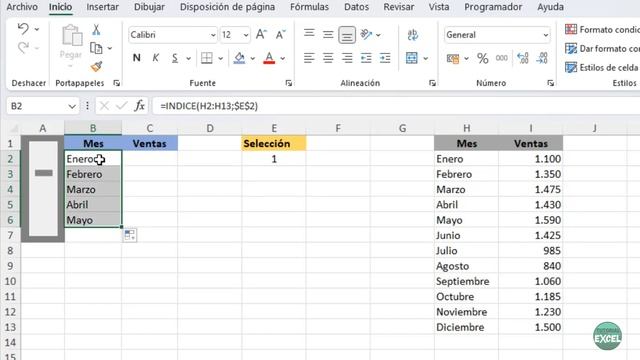This screenshot has height=360, width=640.
Task: Open the Copy options dropdown arrow
Action: click(x=110, y=48)
